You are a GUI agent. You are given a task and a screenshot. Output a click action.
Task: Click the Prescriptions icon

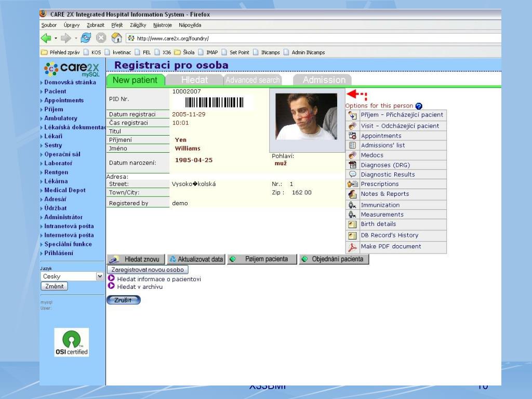click(353, 184)
